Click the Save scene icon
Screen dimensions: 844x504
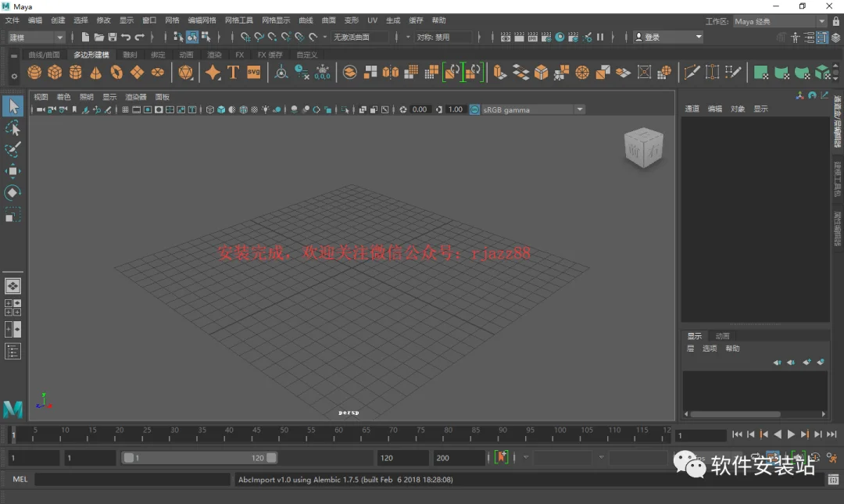pos(113,38)
